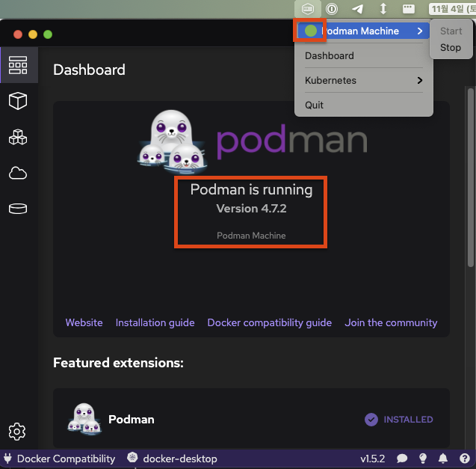The width and height of the screenshot is (476, 469).
Task: Click the v1.5.2 version label
Action: pos(372,459)
